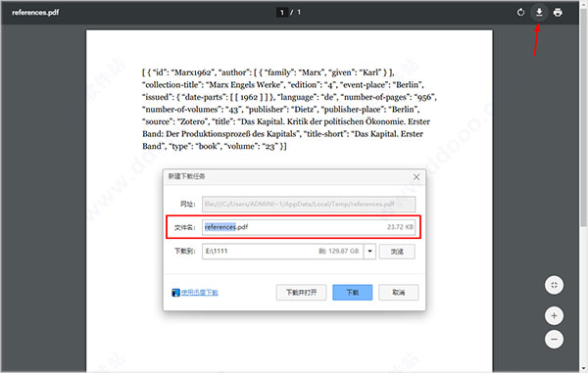Focus the file name field references.pdf
This screenshot has height=373, width=588.
point(309,227)
